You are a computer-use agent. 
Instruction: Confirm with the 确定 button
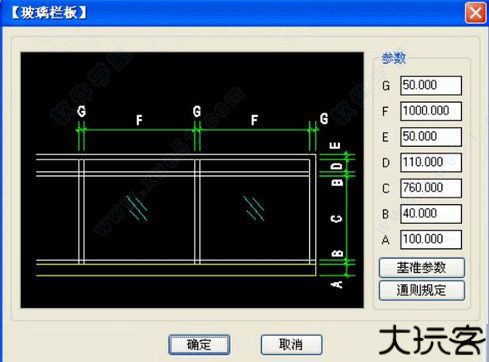(x=199, y=344)
